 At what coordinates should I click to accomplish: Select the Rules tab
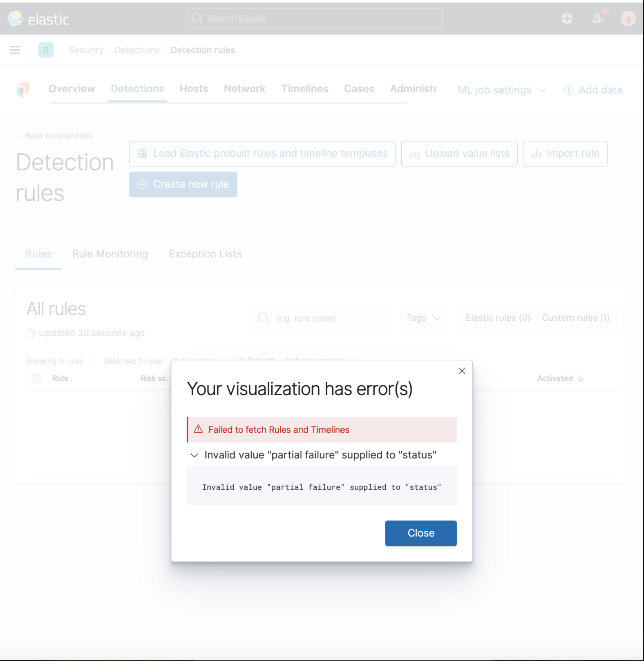[x=38, y=254]
